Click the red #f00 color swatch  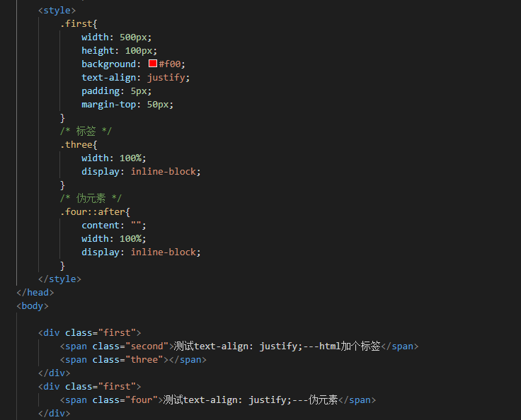pos(153,64)
